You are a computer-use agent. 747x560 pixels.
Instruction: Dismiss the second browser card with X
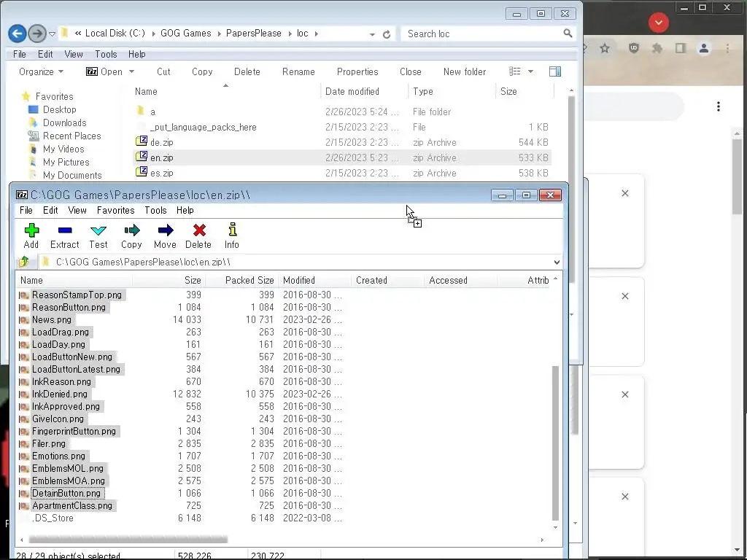pos(625,296)
